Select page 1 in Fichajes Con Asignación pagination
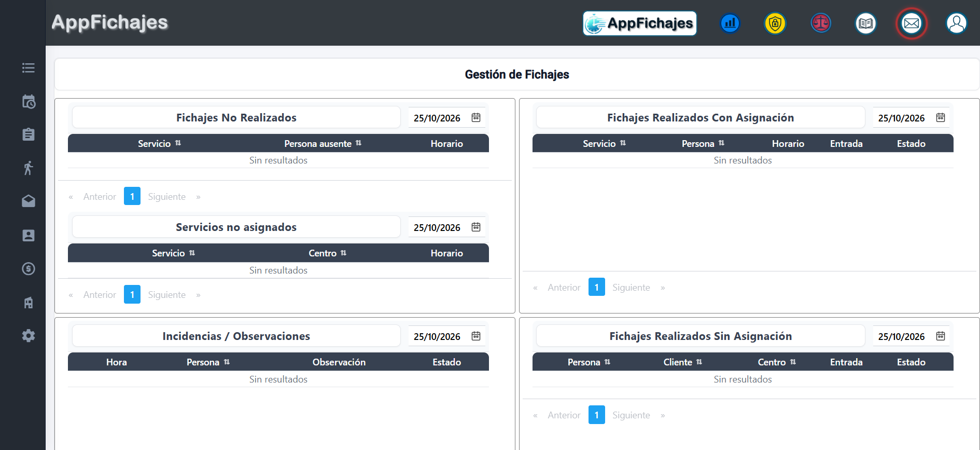Image resolution: width=980 pixels, height=450 pixels. tap(597, 287)
